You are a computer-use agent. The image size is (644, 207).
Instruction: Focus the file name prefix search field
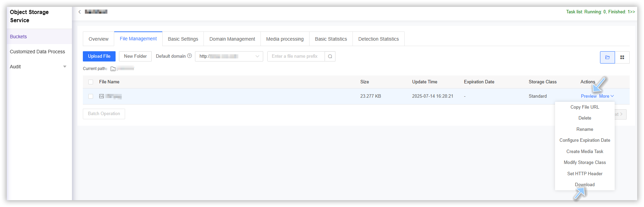(296, 56)
